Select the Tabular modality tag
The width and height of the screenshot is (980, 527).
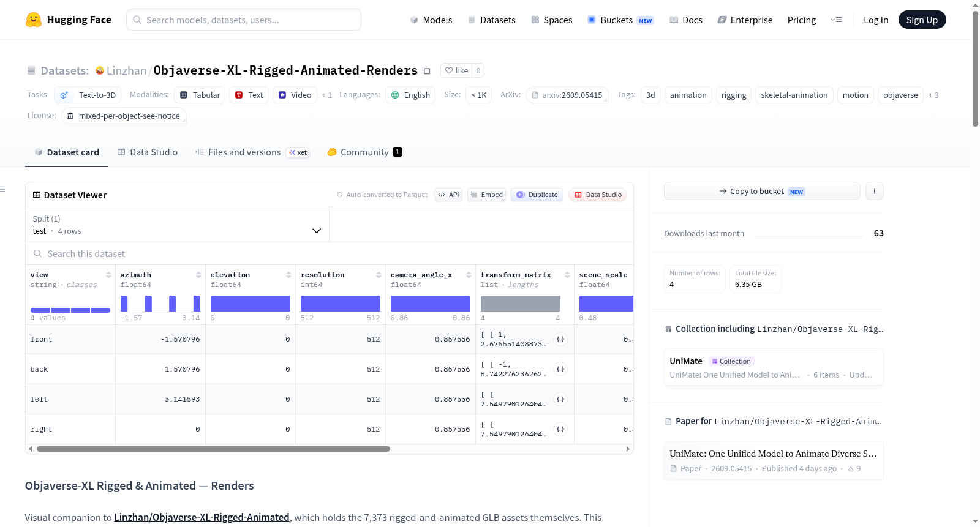point(200,95)
